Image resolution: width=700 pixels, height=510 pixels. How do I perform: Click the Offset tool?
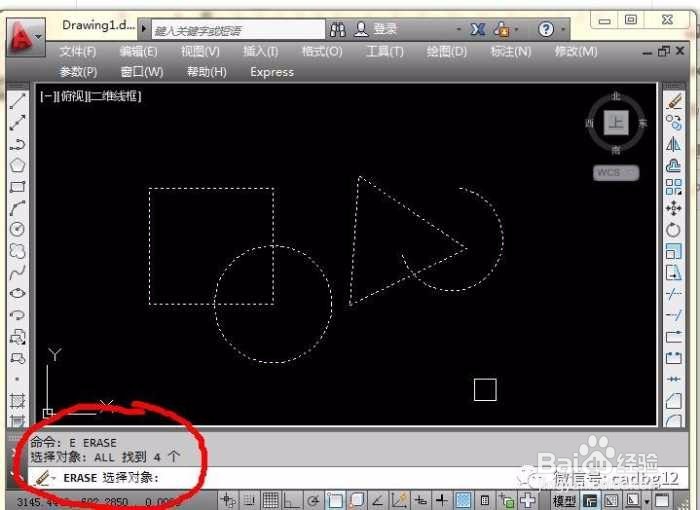[674, 165]
